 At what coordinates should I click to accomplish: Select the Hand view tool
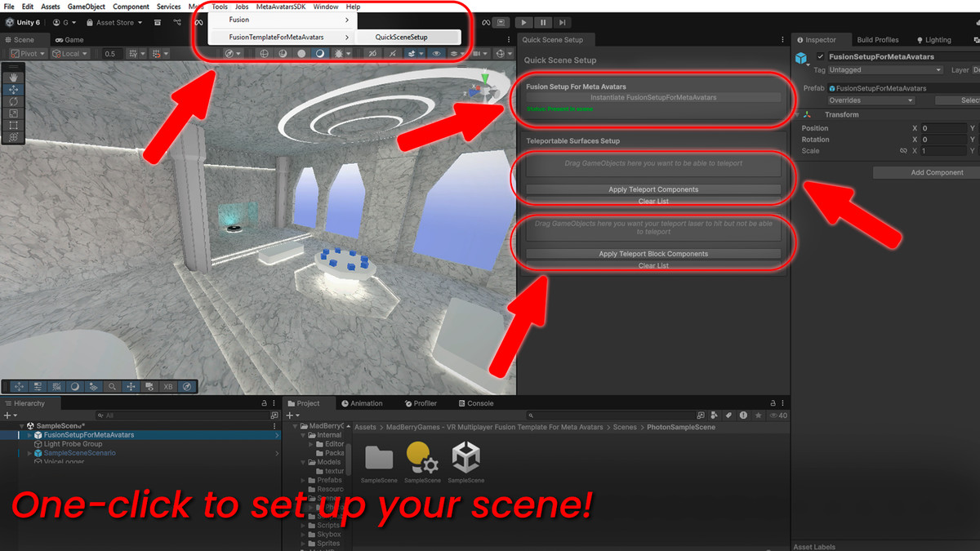pos(13,76)
